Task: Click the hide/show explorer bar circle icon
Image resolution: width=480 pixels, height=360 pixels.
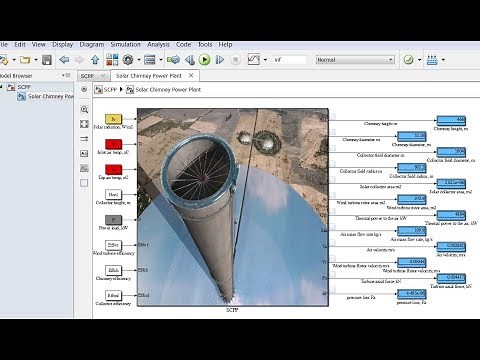Action: (x=84, y=89)
